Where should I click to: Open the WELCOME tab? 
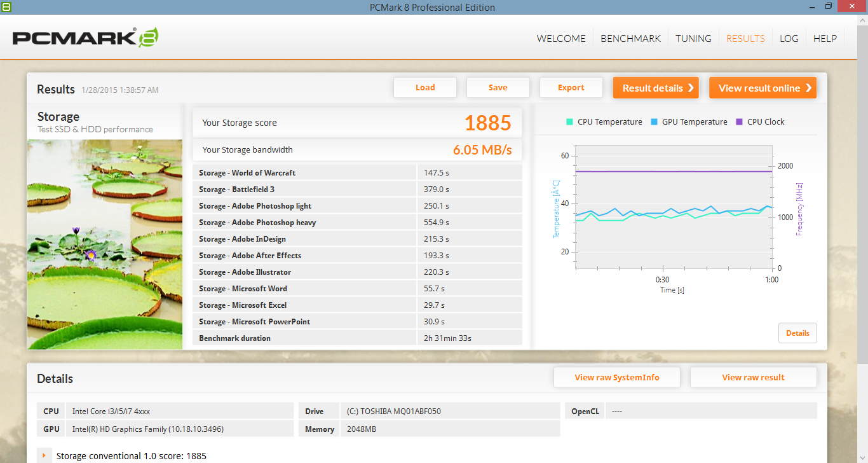pos(561,38)
